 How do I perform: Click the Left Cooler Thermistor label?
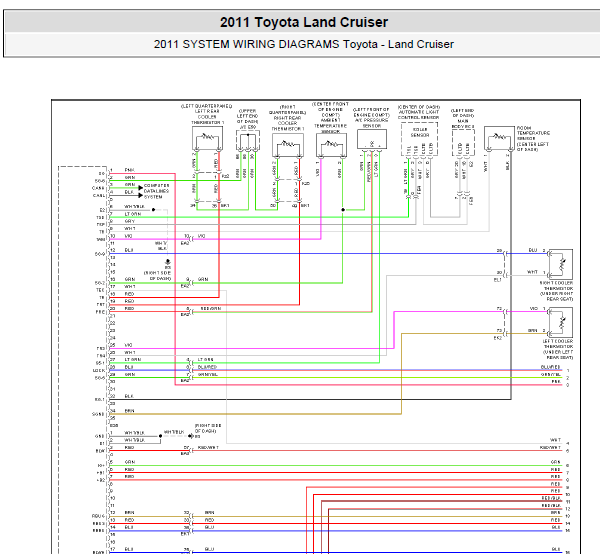tap(558, 349)
